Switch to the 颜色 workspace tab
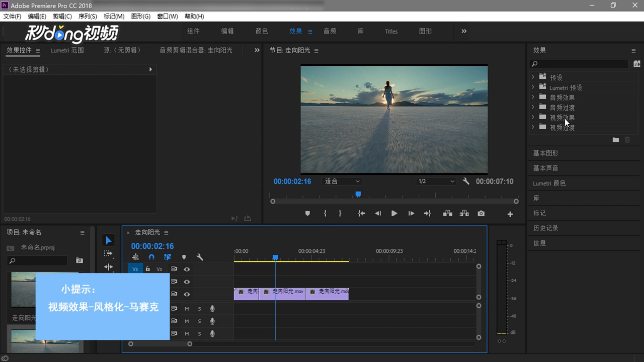 pyautogui.click(x=262, y=31)
